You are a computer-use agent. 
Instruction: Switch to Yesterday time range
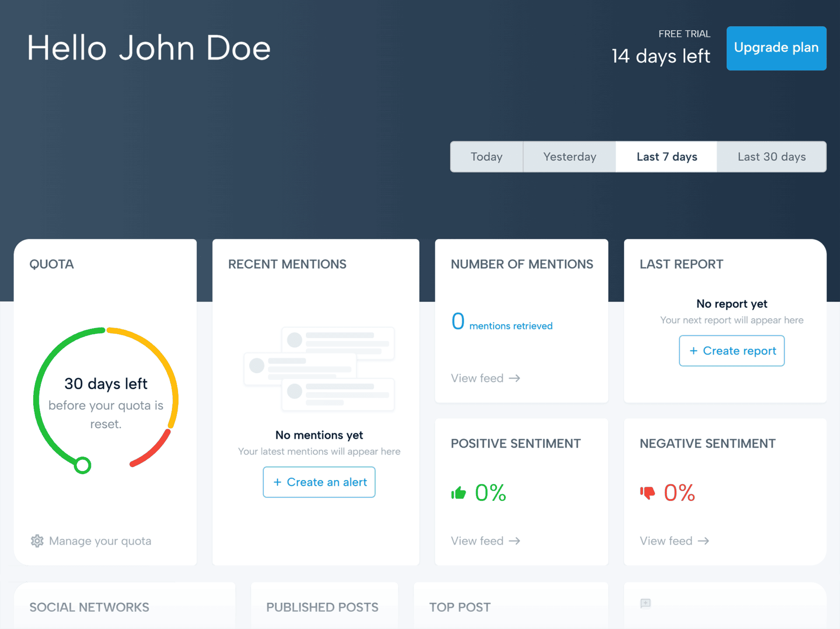570,157
